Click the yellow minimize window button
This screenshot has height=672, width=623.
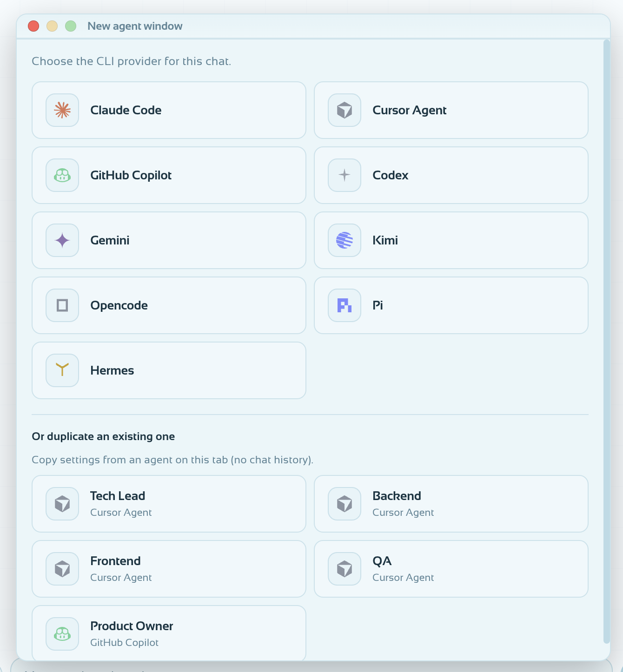(52, 26)
